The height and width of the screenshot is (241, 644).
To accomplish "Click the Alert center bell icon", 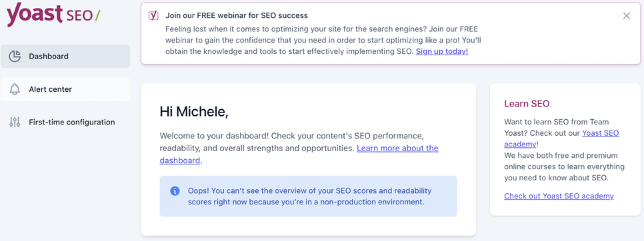I will point(15,89).
